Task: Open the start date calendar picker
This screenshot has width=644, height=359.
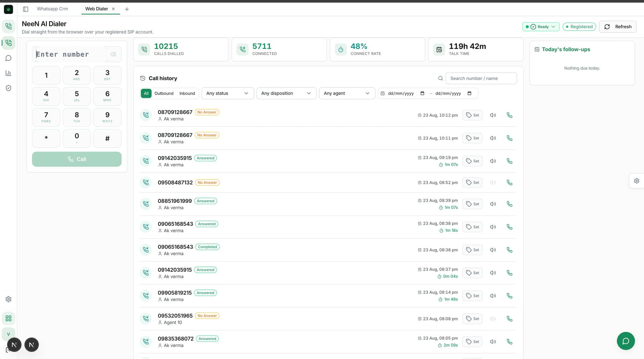Action: (x=422, y=93)
